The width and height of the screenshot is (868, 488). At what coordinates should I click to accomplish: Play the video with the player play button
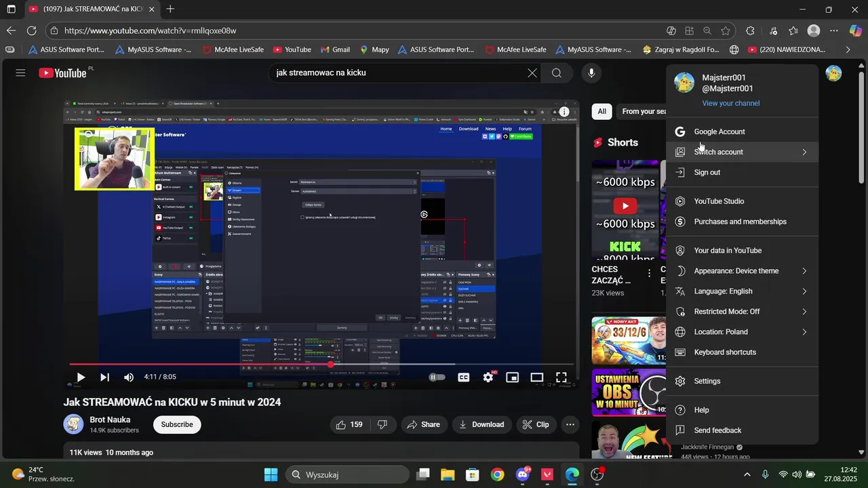click(x=81, y=378)
